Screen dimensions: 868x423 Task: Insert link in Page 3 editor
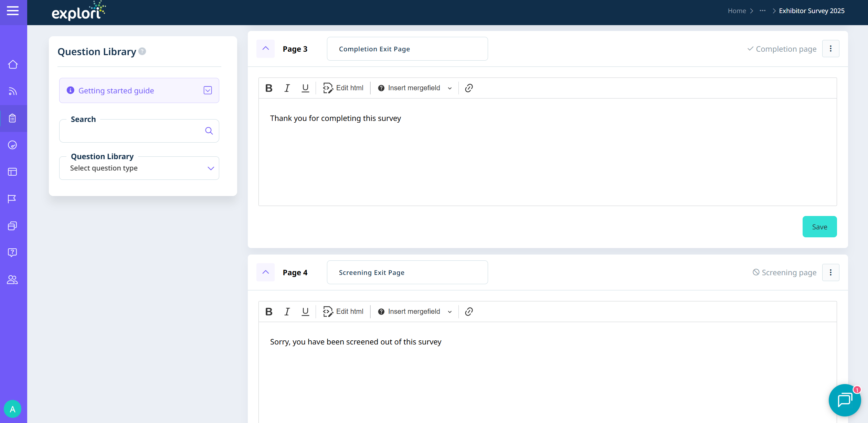click(469, 88)
